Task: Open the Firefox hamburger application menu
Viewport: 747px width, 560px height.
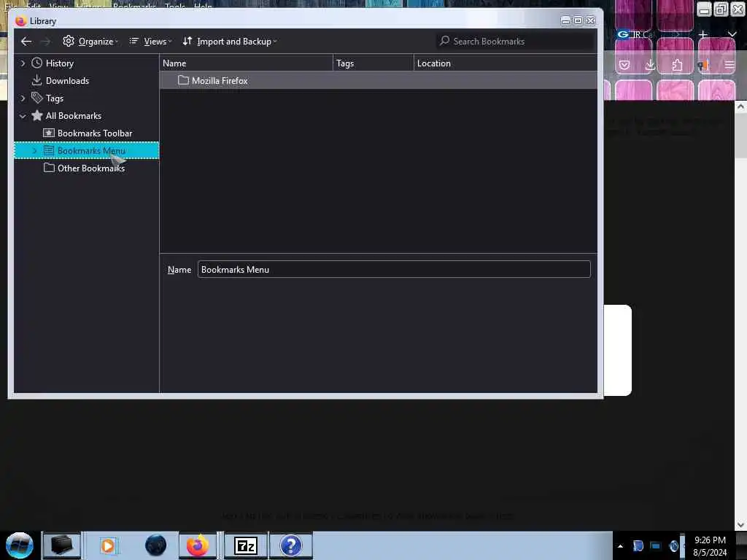Action: [x=729, y=65]
